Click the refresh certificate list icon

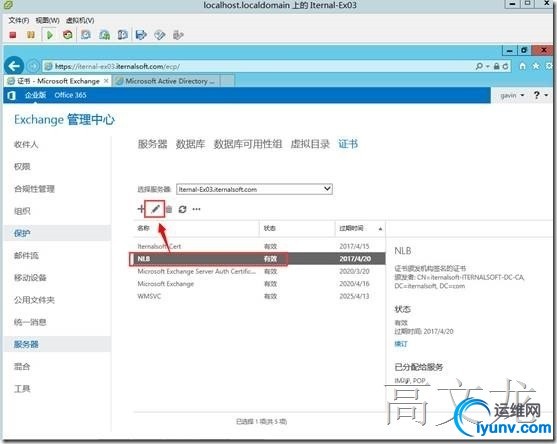click(x=182, y=209)
